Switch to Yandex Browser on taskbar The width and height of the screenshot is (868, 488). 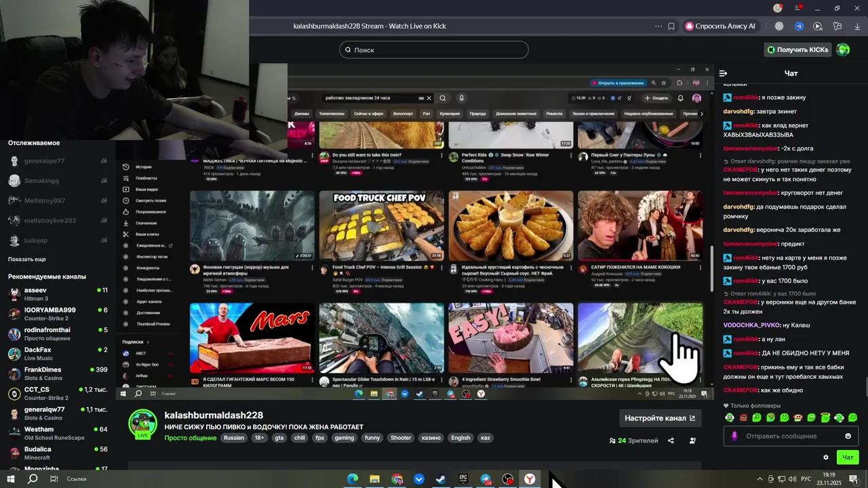pyautogui.click(x=530, y=479)
